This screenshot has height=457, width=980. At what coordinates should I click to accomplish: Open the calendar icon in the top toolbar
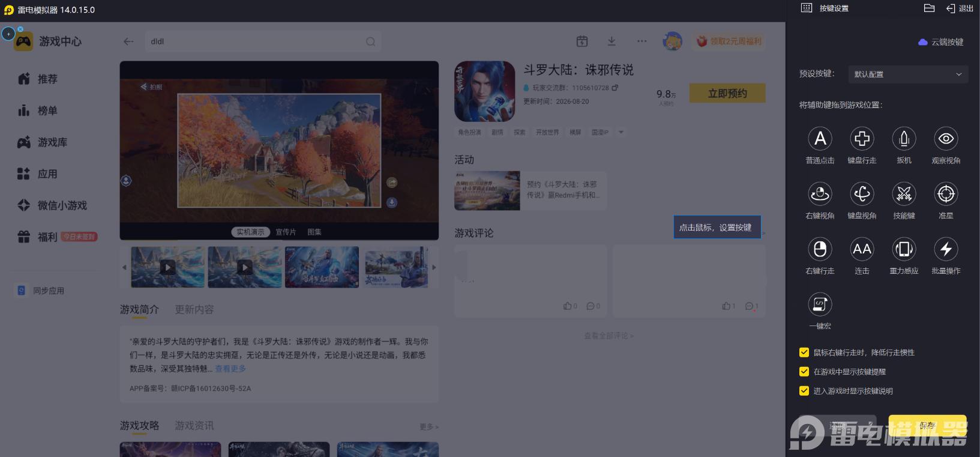[x=582, y=41]
